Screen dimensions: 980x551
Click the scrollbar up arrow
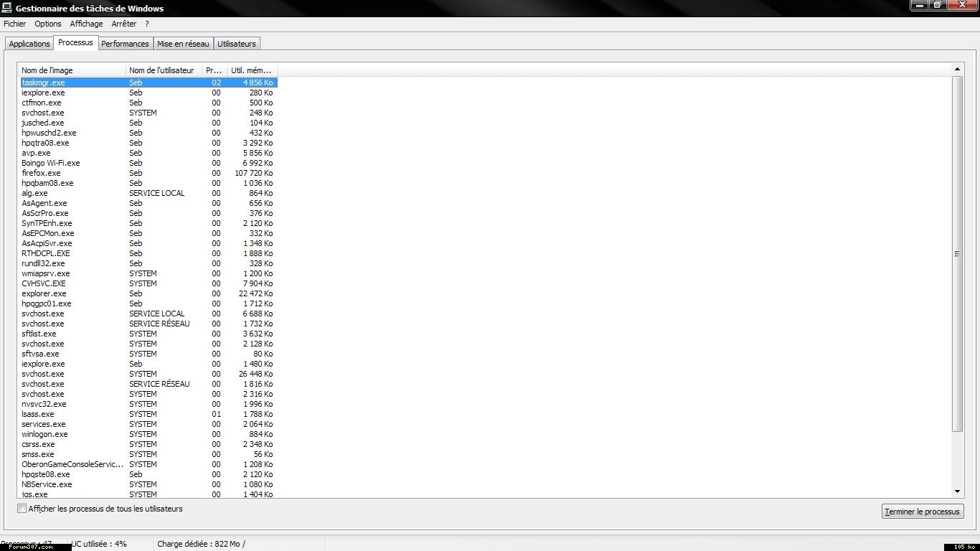point(957,69)
